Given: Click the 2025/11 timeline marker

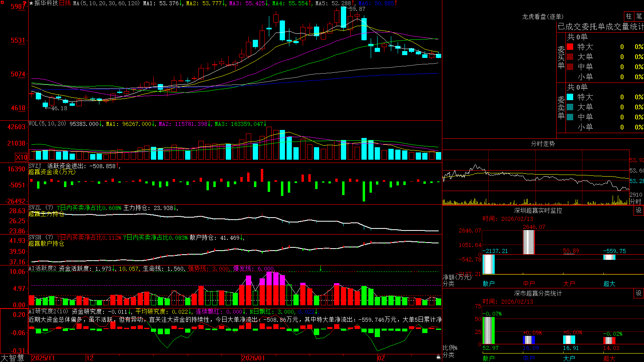Looking at the screenshot, I should pyautogui.click(x=43, y=358).
